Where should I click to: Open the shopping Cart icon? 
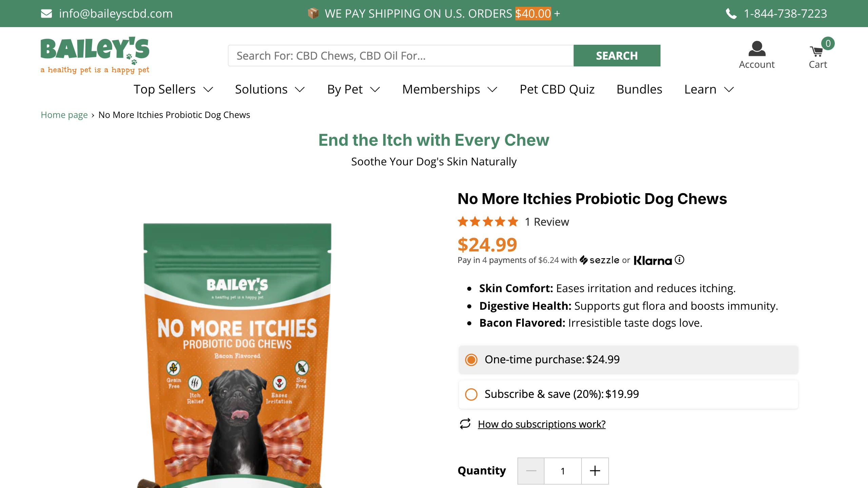(818, 52)
